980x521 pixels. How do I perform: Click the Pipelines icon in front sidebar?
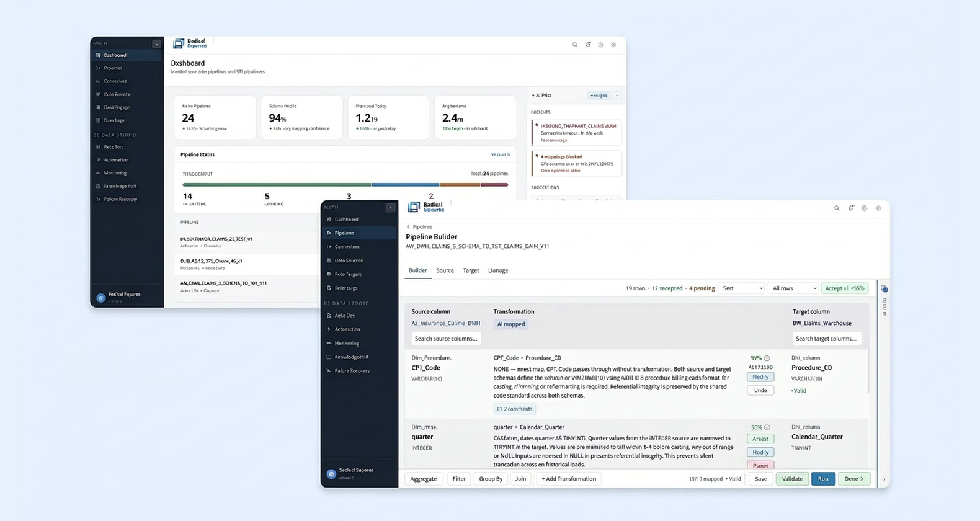click(x=329, y=233)
